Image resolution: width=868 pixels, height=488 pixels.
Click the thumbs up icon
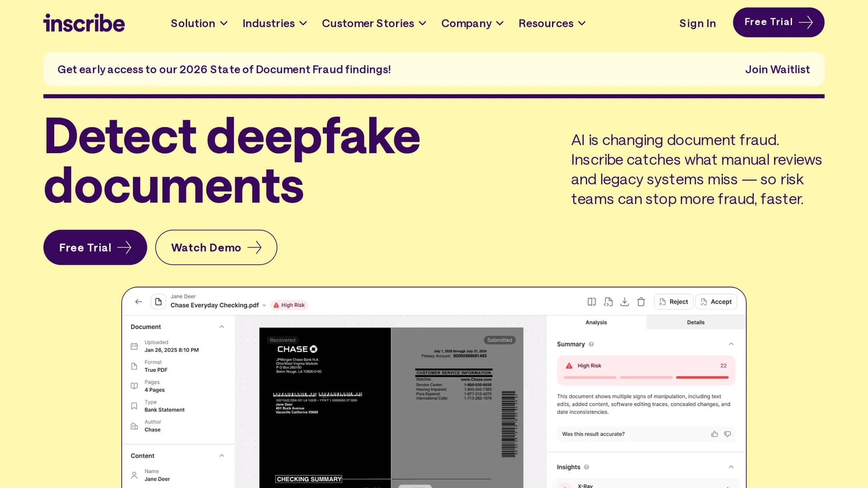714,434
